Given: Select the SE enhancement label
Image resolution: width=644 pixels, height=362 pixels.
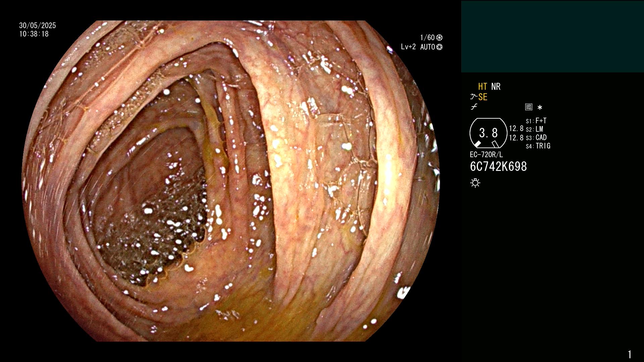Looking at the screenshot, I should tap(483, 97).
